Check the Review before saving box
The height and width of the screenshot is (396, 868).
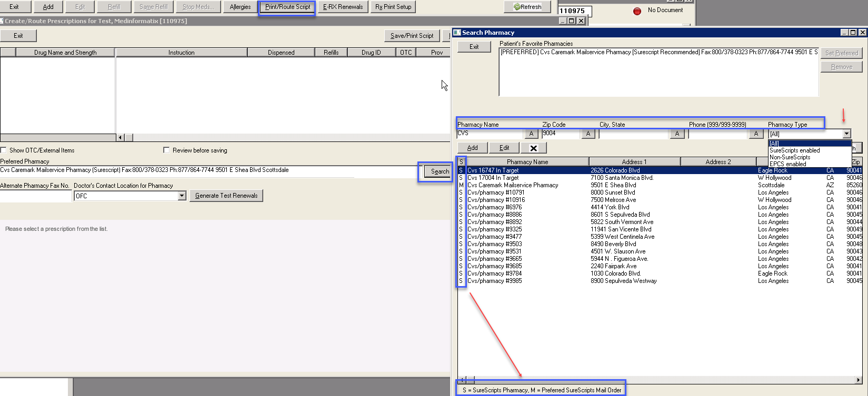click(166, 150)
